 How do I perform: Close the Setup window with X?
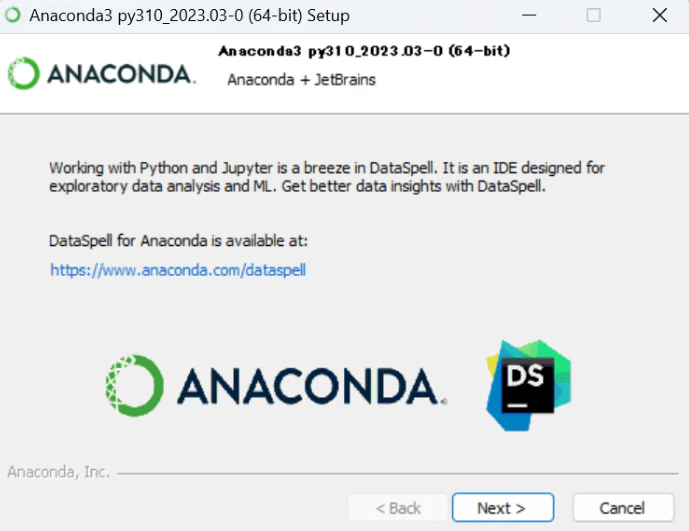click(660, 15)
